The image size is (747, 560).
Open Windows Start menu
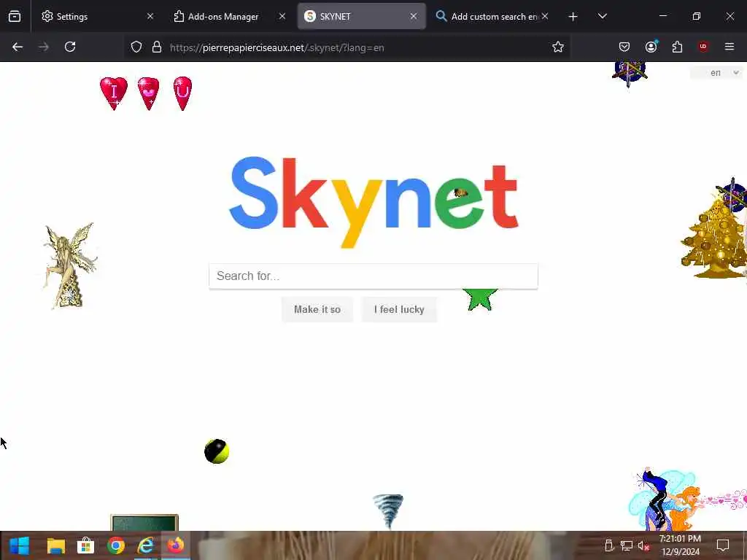20,545
